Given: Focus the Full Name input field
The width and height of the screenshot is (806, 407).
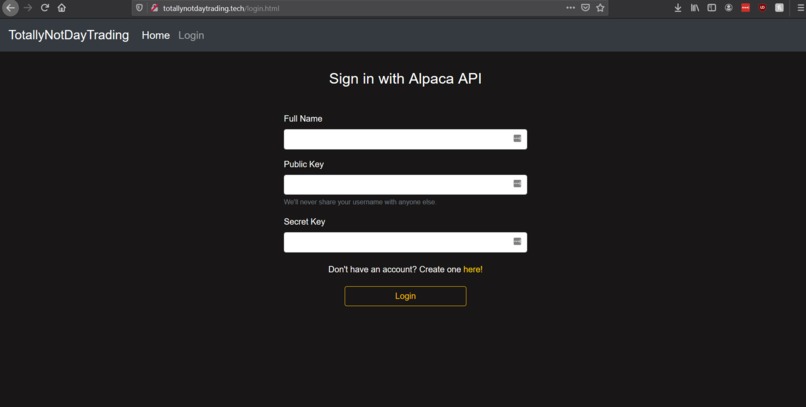Looking at the screenshot, I should 405,139.
